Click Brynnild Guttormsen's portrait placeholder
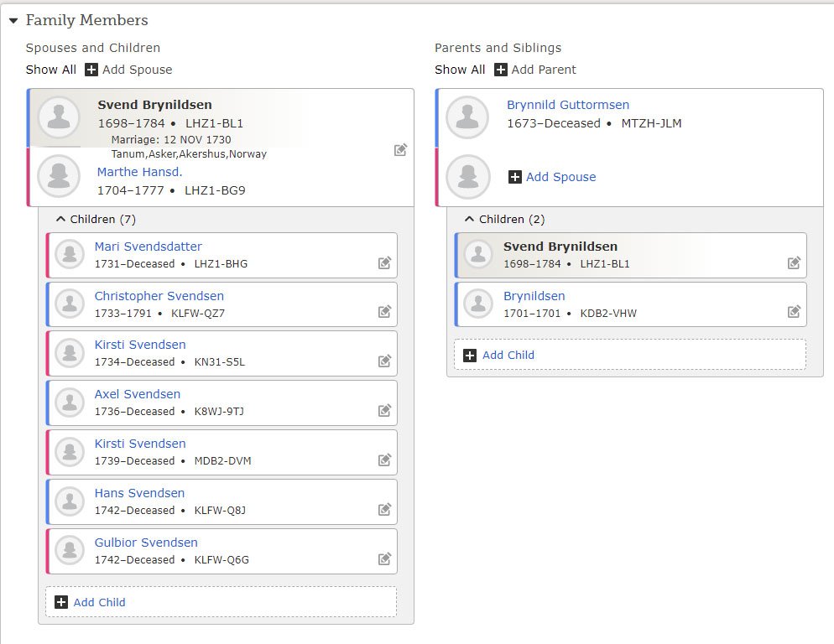The width and height of the screenshot is (834, 644). 467,117
